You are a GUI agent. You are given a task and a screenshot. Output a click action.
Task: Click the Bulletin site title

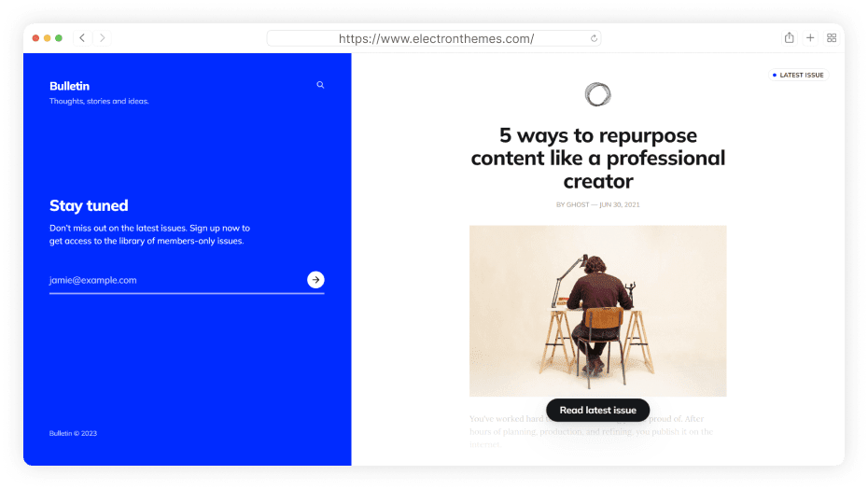(69, 86)
